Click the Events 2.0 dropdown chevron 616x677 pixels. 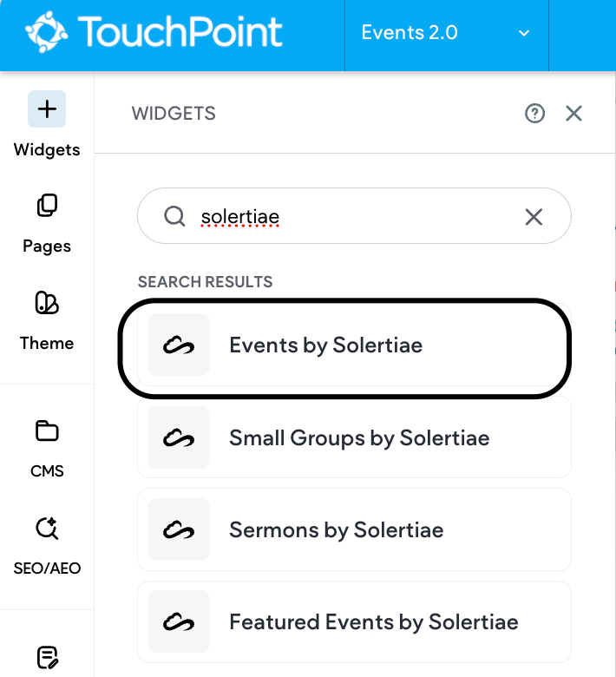tap(524, 33)
